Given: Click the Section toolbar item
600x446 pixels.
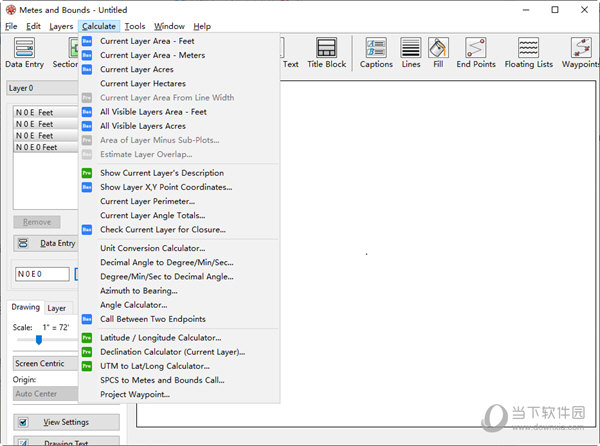Looking at the screenshot, I should pos(65,53).
